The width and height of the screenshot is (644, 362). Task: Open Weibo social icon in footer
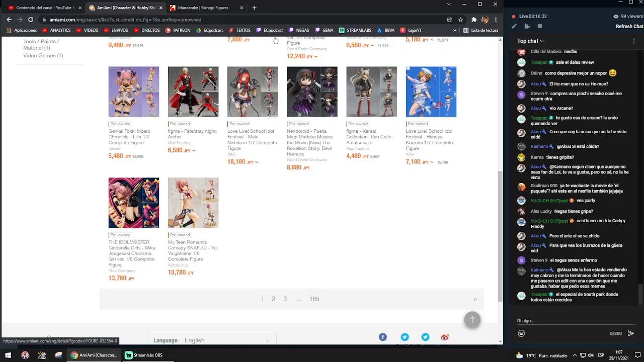445,337
